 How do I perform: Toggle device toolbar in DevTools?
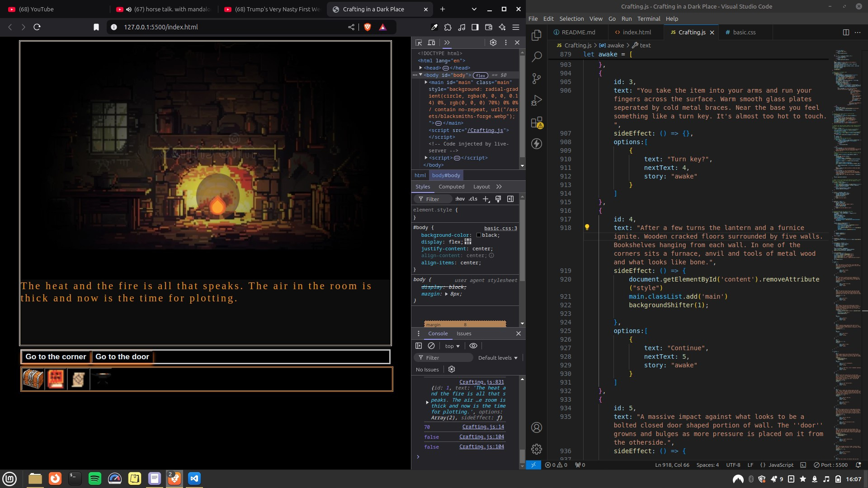pos(432,42)
